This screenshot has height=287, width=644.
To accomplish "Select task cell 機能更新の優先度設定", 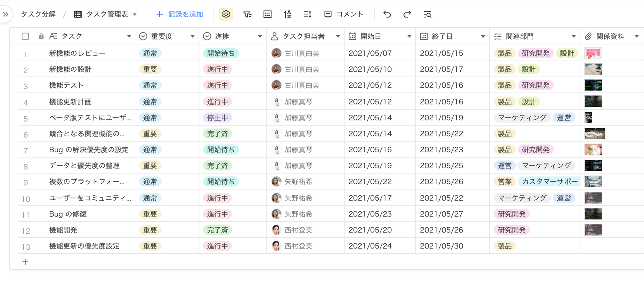I will click(85, 246).
